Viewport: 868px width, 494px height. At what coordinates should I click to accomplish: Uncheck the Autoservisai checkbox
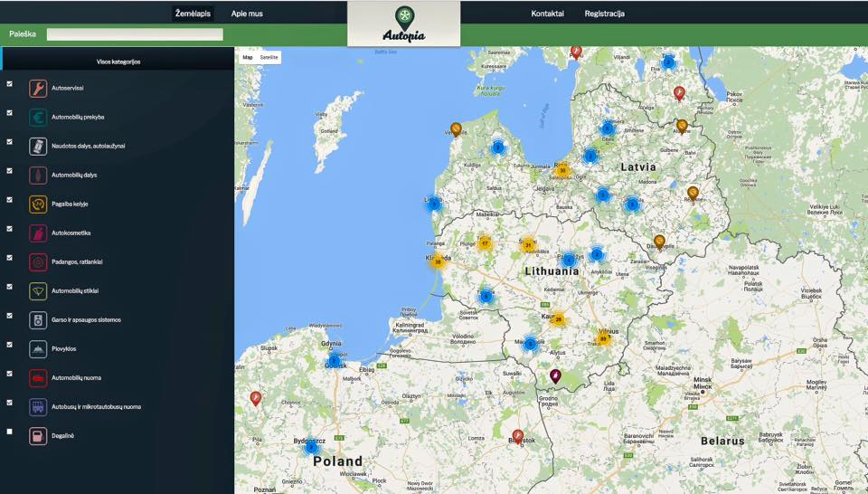click(9, 83)
